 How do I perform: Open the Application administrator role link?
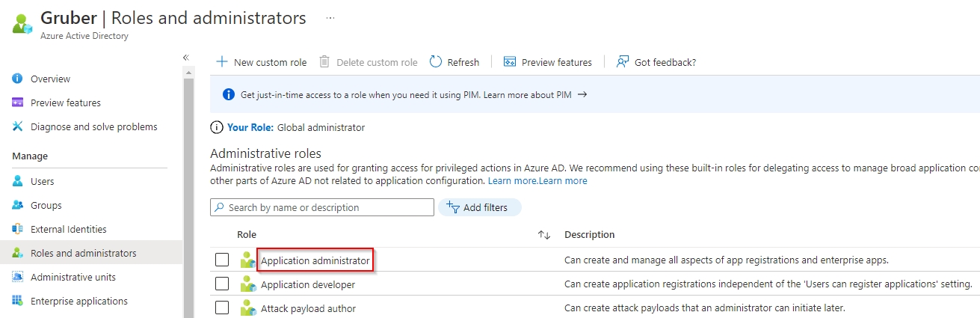[x=315, y=260]
